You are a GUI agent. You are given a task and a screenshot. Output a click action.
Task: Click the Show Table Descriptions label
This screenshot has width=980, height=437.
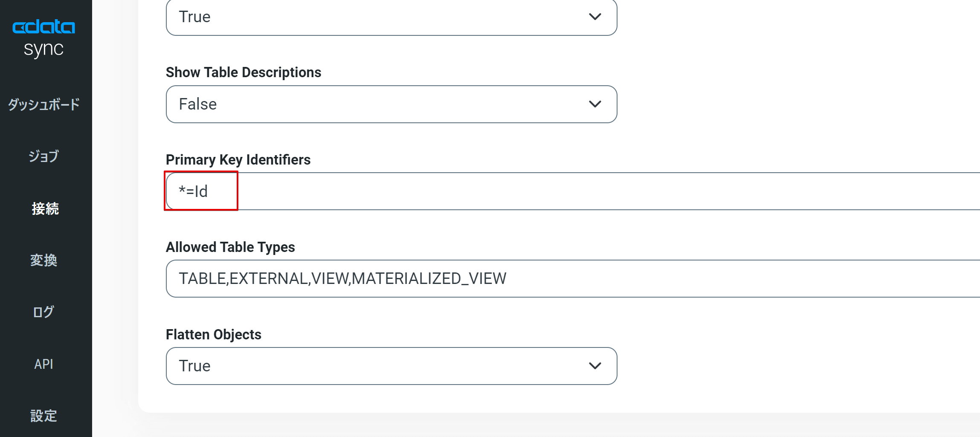243,72
